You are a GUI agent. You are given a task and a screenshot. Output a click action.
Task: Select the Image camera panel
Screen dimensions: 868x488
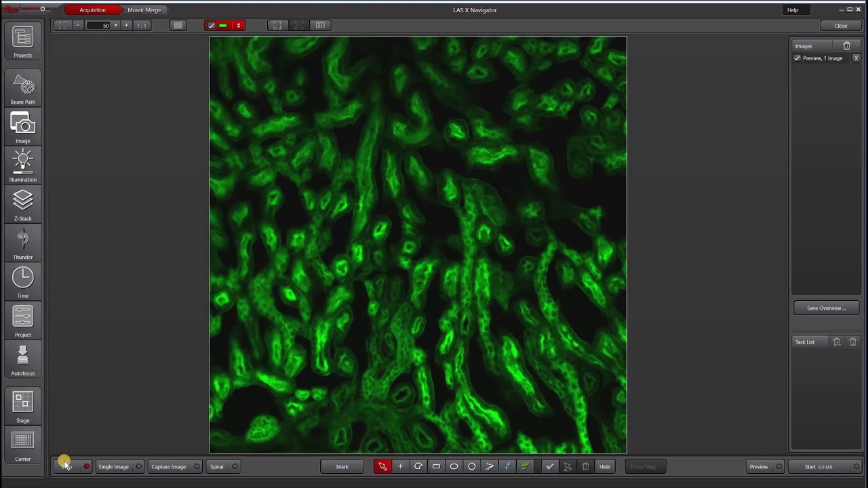click(22, 128)
